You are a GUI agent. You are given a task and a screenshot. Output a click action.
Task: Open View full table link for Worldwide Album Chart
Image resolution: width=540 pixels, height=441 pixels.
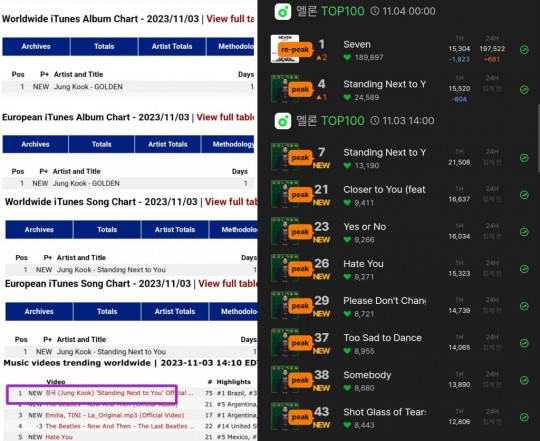230,19
